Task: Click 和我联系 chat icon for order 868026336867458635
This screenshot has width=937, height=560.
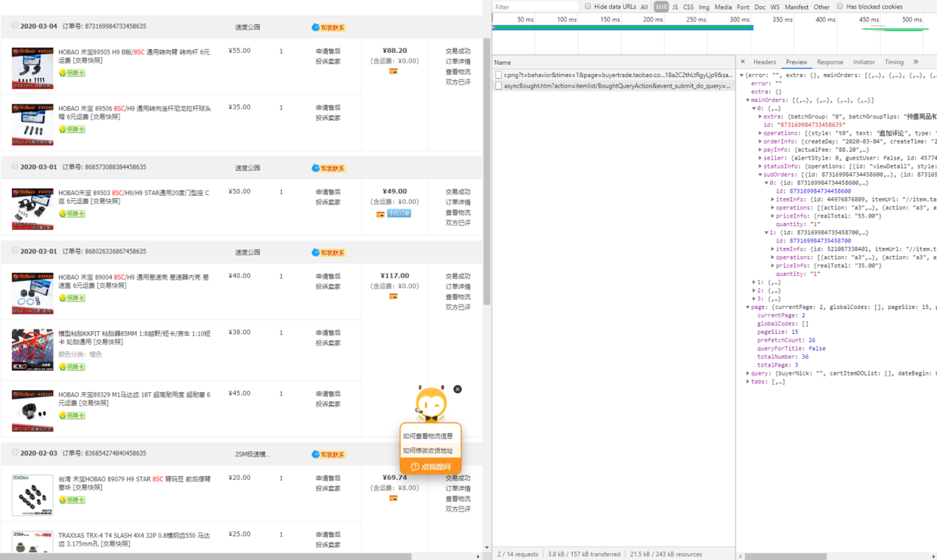Action: 328,252
